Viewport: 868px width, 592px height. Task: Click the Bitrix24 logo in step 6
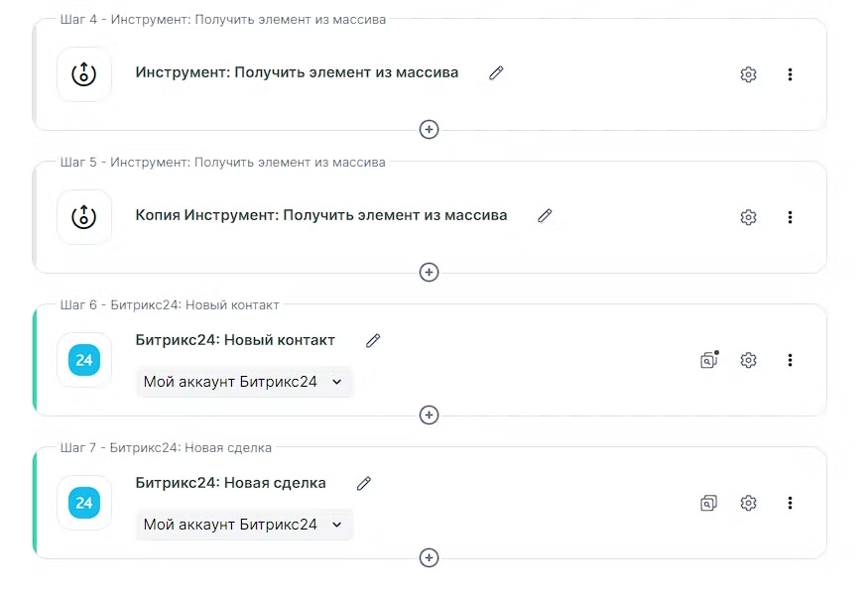(x=84, y=360)
